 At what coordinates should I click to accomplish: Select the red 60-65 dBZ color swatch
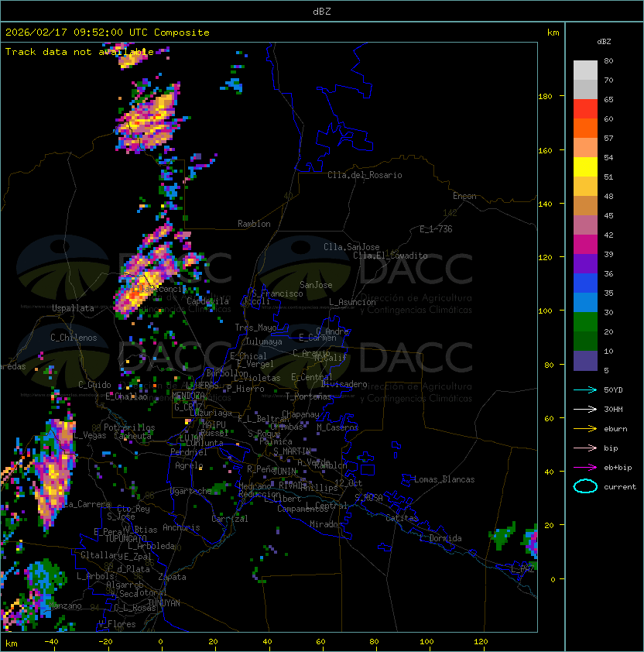585,109
